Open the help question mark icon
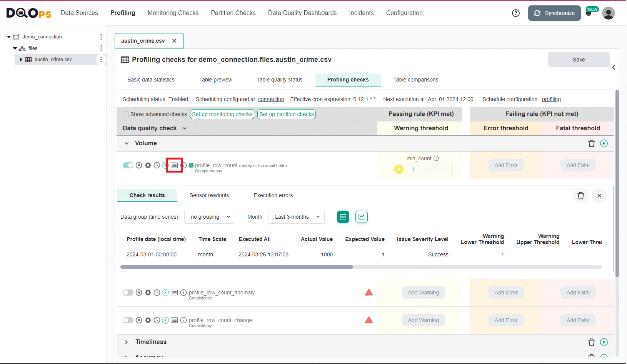This screenshot has height=364, width=627. [516, 13]
